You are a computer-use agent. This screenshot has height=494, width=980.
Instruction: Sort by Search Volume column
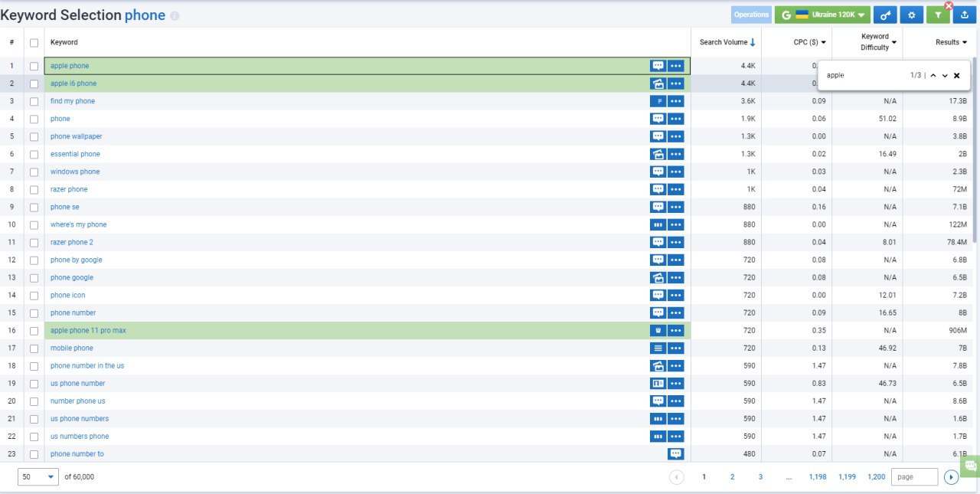tap(727, 42)
